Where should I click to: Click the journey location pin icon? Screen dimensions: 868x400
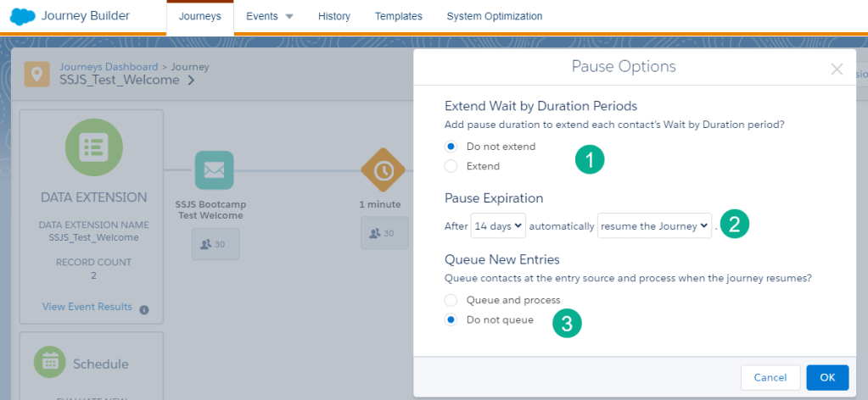(36, 74)
